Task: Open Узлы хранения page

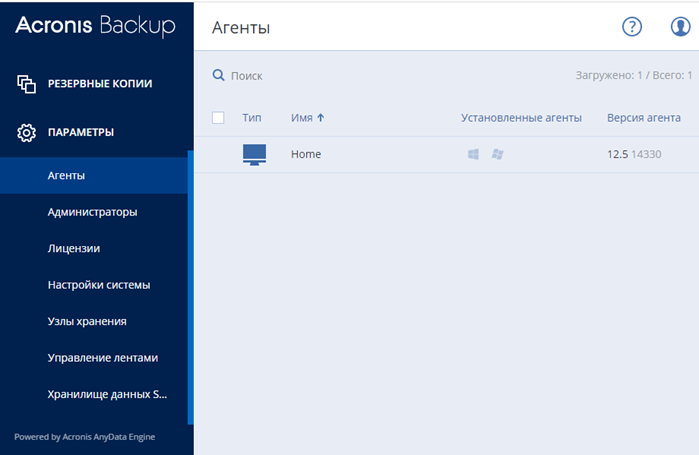Action: 87,321
